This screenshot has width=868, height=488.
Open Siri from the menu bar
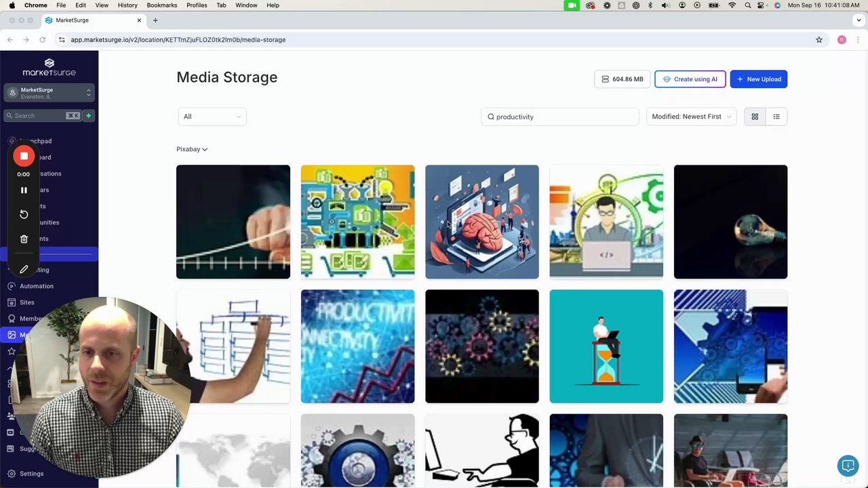(777, 5)
